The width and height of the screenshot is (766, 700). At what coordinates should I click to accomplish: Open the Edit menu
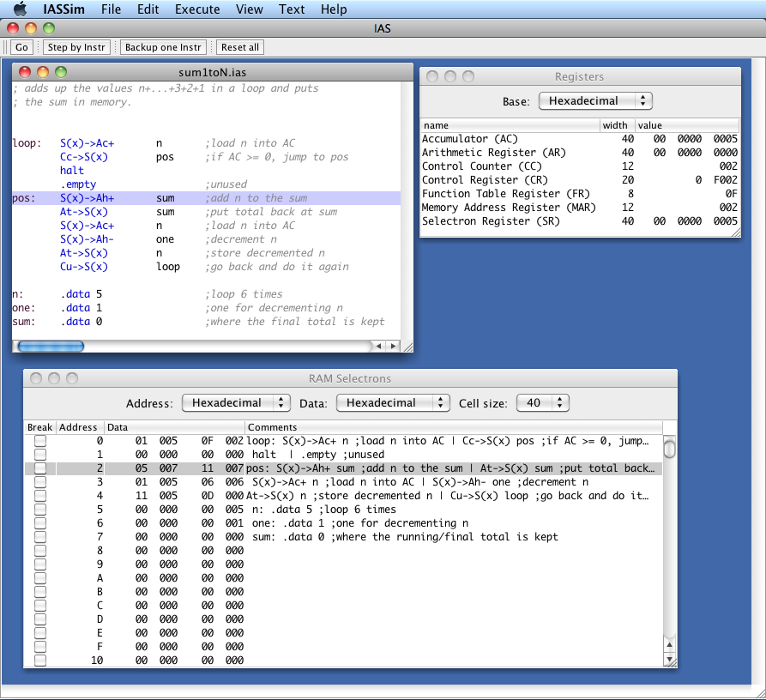point(148,9)
